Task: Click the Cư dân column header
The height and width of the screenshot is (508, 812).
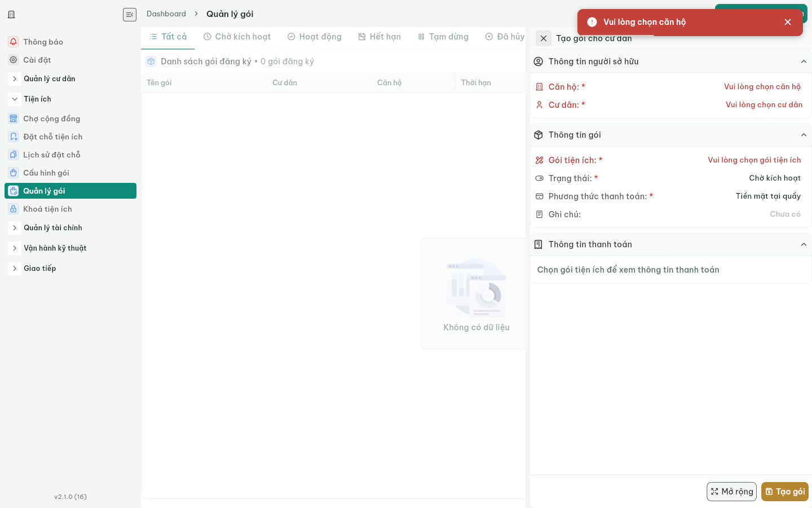Action: tap(319, 82)
